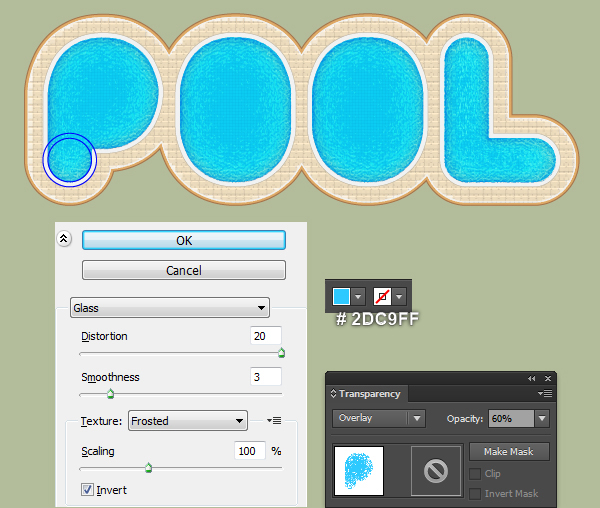Screen dimensions: 600x508
Task: Collapse the filter options with the double-chevron icon
Action: (x=64, y=239)
